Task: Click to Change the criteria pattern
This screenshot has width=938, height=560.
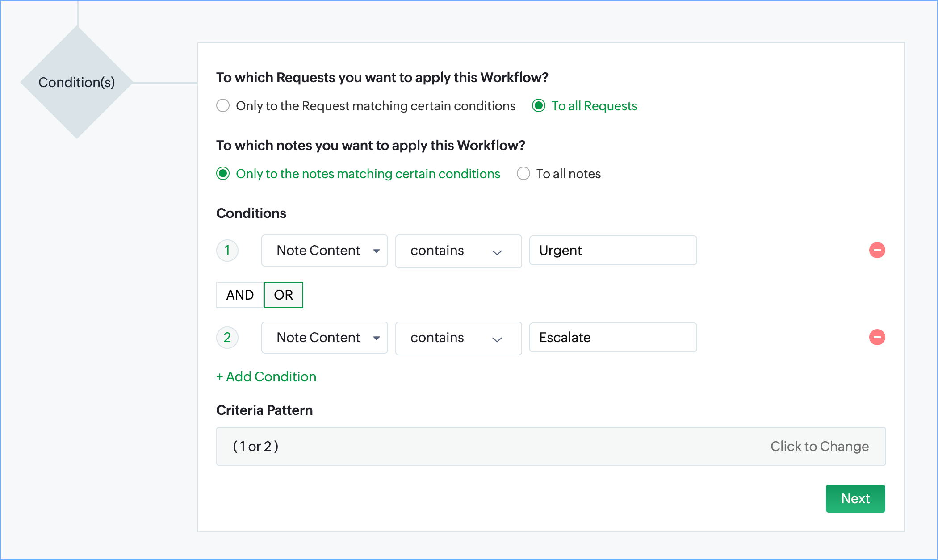Action: click(819, 446)
